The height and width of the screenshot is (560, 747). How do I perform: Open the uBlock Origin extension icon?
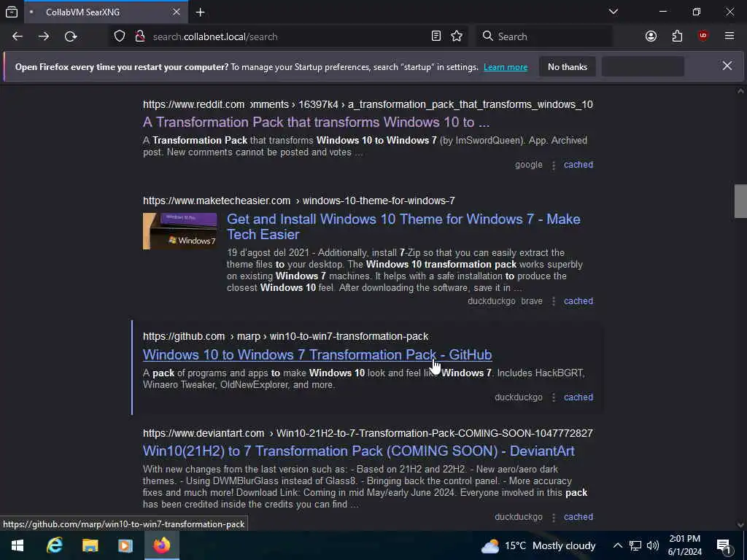(703, 36)
